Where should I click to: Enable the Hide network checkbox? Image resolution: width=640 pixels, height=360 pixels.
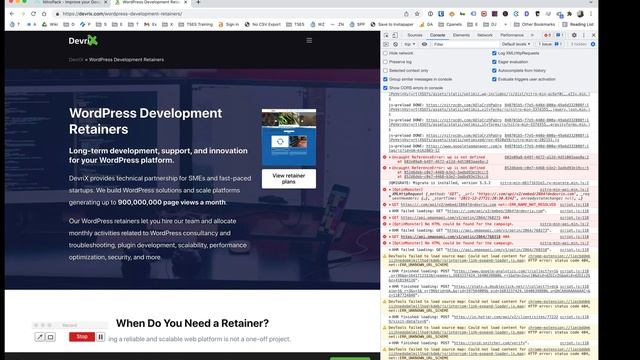pyautogui.click(x=385, y=53)
